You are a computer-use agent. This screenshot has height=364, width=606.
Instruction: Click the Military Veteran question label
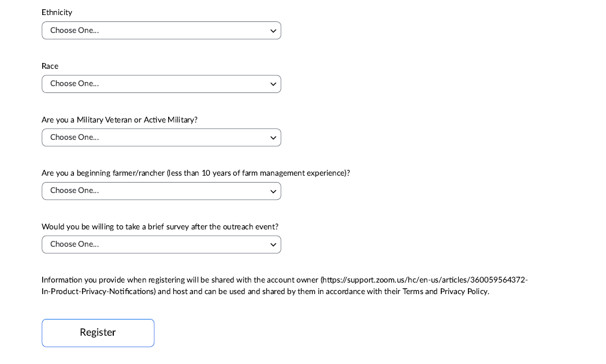120,120
